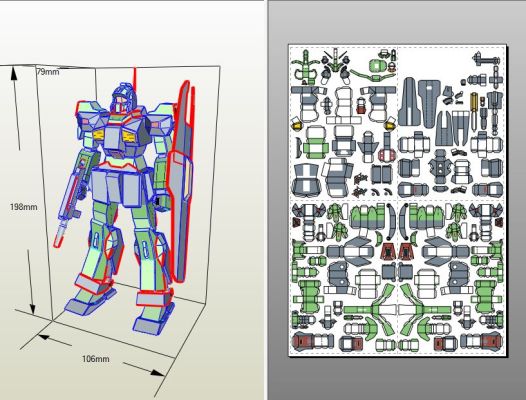Click the 106mm width dimension label

96,359
